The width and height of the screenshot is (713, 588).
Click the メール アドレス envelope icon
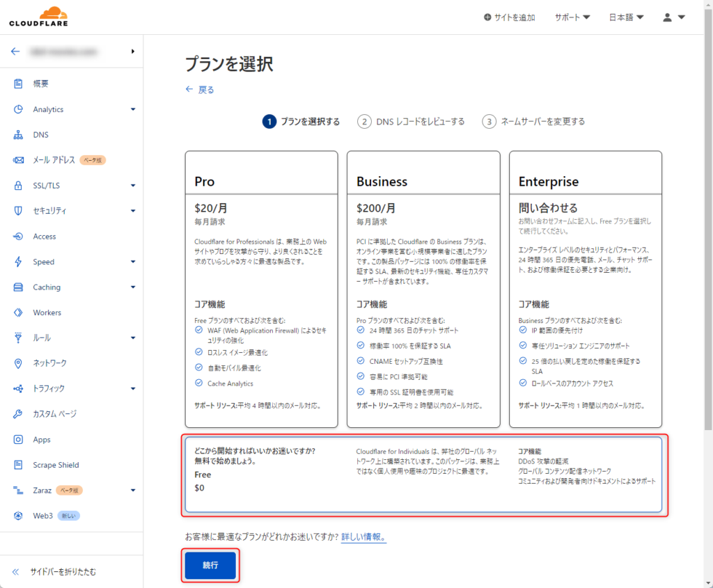click(18, 160)
